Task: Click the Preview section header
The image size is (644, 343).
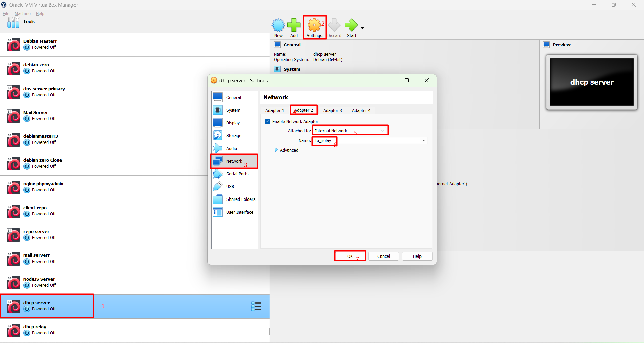Action: point(561,45)
